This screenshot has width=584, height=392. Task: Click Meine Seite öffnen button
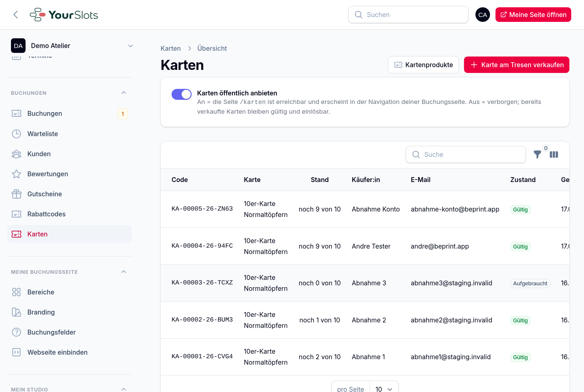(533, 15)
